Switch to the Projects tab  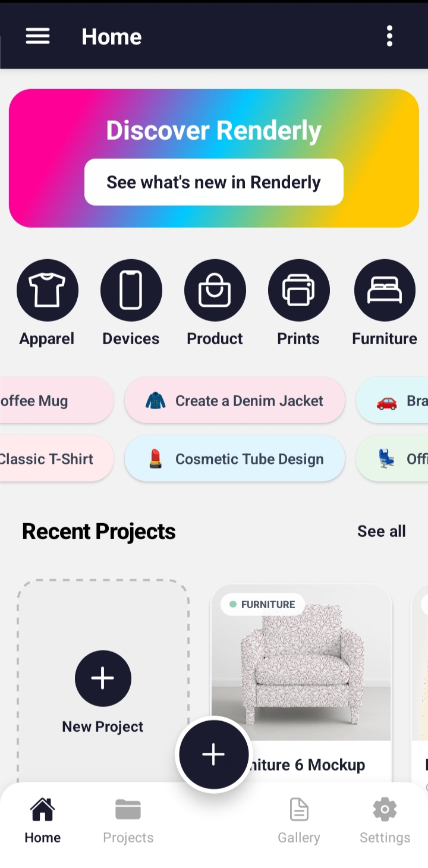tap(128, 822)
